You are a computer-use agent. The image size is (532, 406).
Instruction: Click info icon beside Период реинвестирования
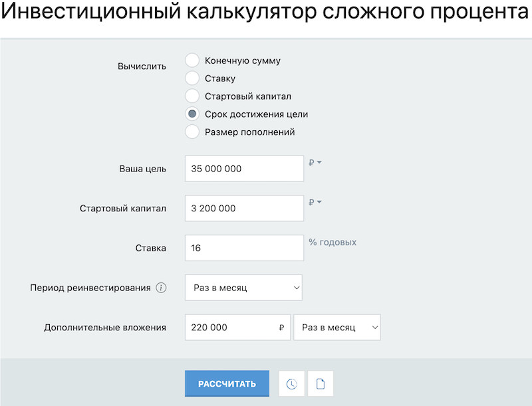click(161, 288)
